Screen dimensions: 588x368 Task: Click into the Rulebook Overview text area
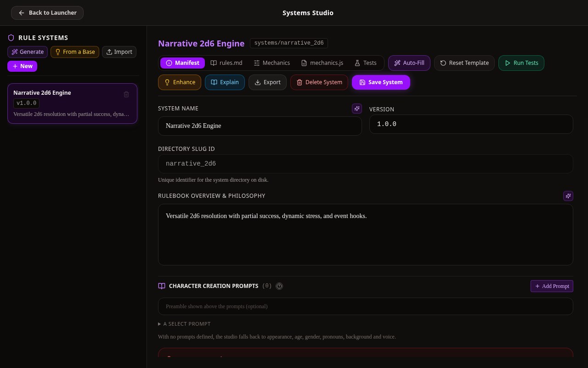(x=366, y=235)
